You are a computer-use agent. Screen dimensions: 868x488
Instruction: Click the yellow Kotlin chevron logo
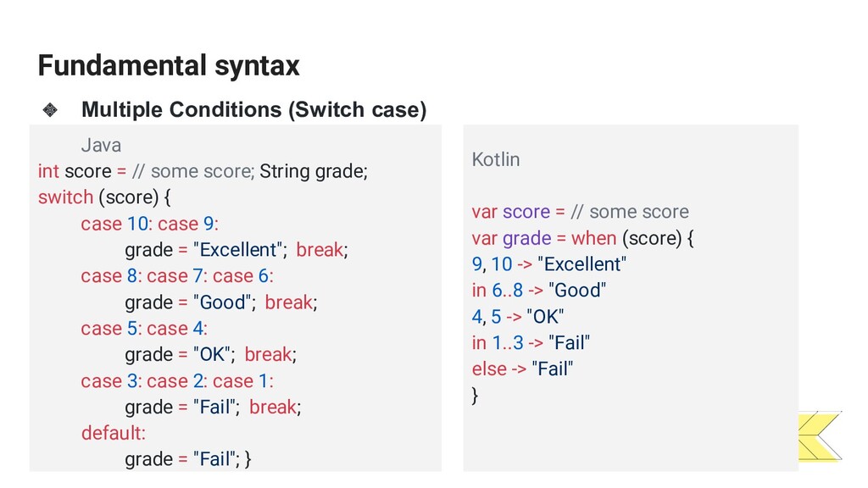(x=820, y=436)
